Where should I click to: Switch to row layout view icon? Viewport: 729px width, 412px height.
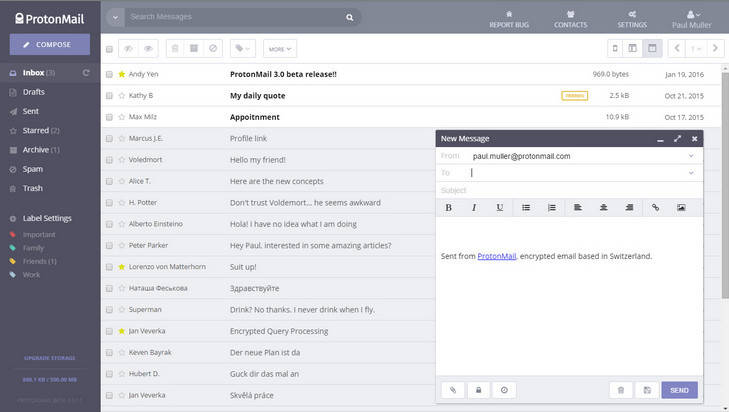point(652,48)
